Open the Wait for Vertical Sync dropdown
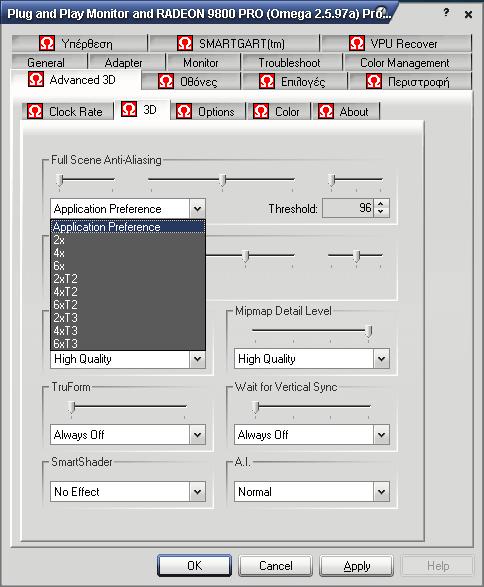Screen dimensions: 484x587 point(381,435)
